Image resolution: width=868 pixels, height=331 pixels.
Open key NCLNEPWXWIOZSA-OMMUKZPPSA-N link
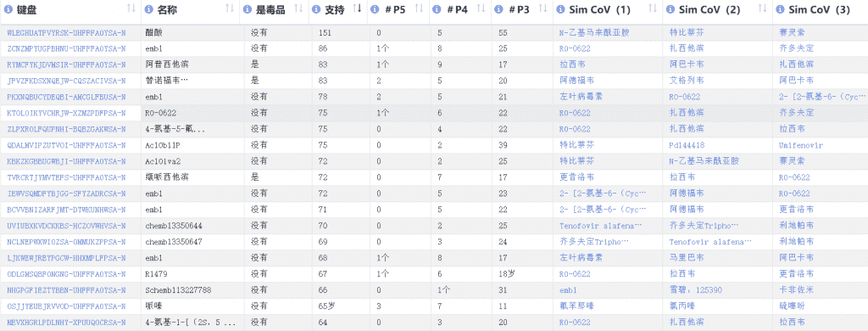click(66, 242)
